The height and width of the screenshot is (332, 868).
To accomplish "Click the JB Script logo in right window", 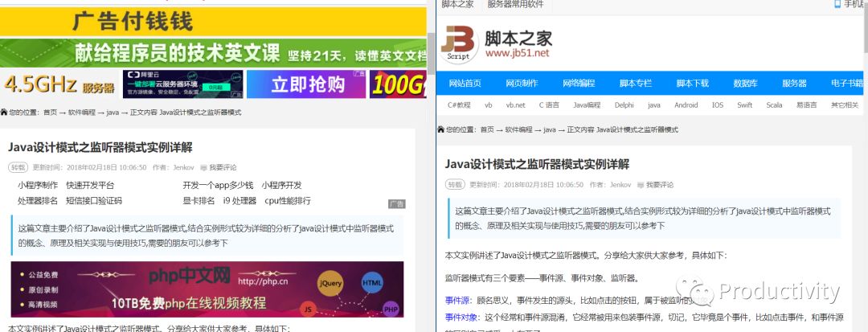I will click(458, 43).
